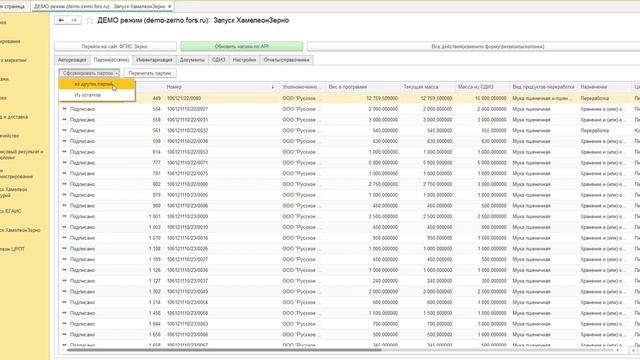Screen dimensions: 640x360
Task: Switch to the Партии(остатки) tab
Action: pos(111,60)
